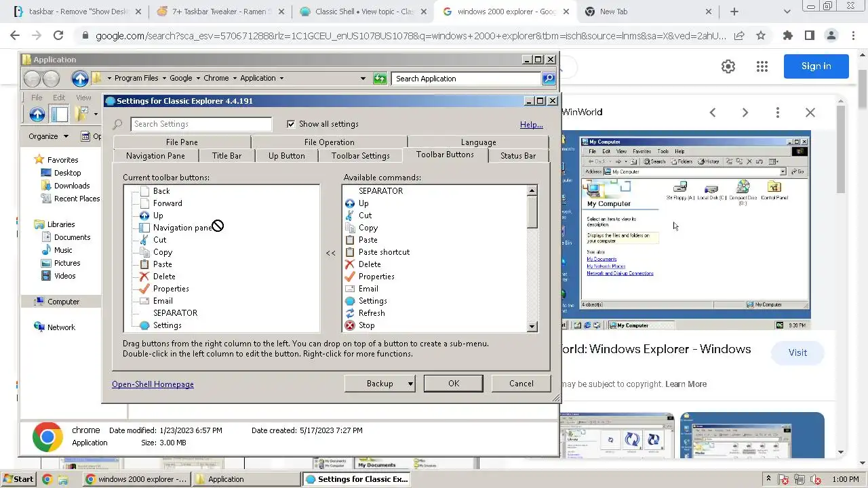868x488 pixels.
Task: Expand Chrome tab search dropdown arrow
Action: tap(787, 12)
